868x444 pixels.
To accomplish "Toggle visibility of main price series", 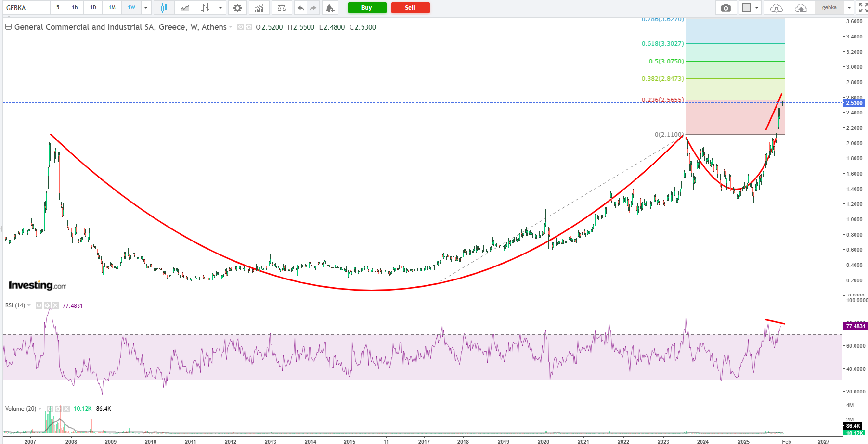I will (241, 27).
